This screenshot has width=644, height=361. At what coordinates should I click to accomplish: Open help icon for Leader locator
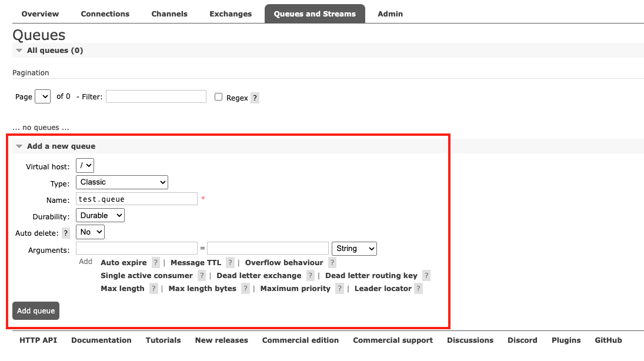[x=418, y=289]
